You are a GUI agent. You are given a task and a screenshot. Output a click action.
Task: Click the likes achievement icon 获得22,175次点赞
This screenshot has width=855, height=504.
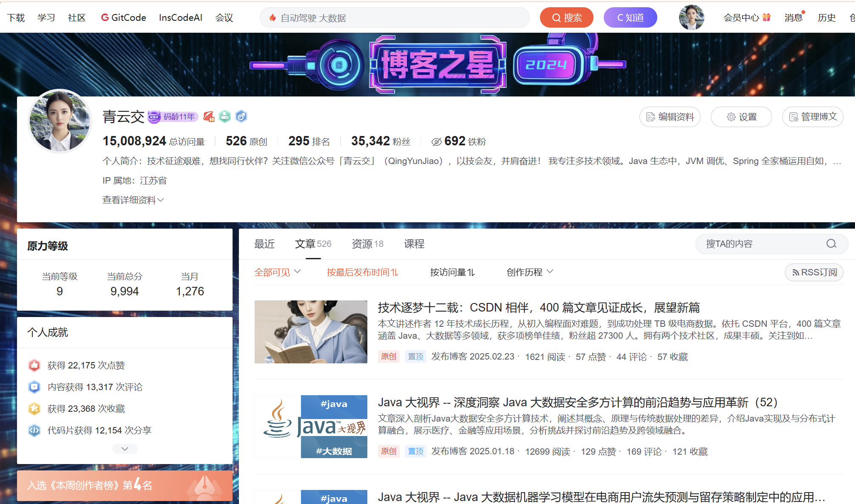[34, 365]
